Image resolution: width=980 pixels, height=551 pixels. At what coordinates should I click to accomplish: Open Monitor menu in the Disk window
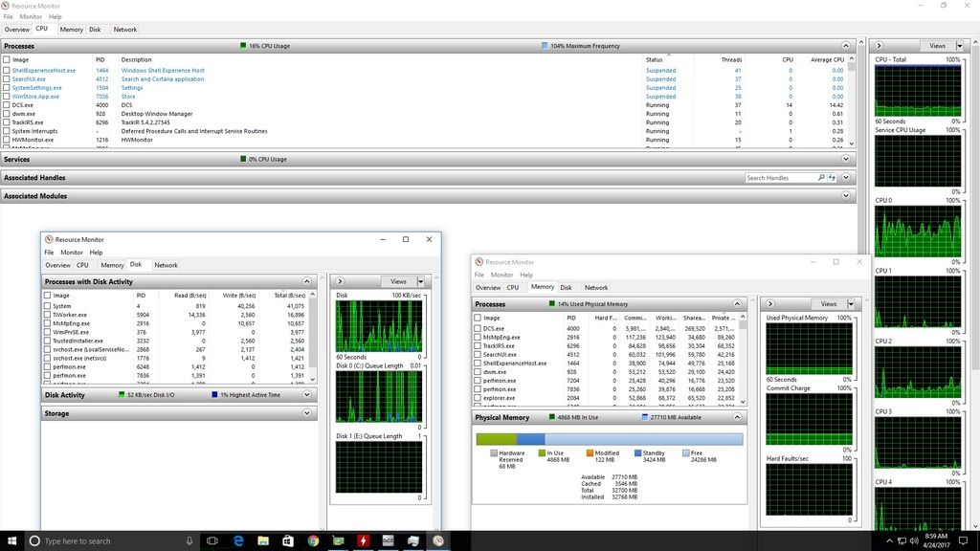(72, 253)
